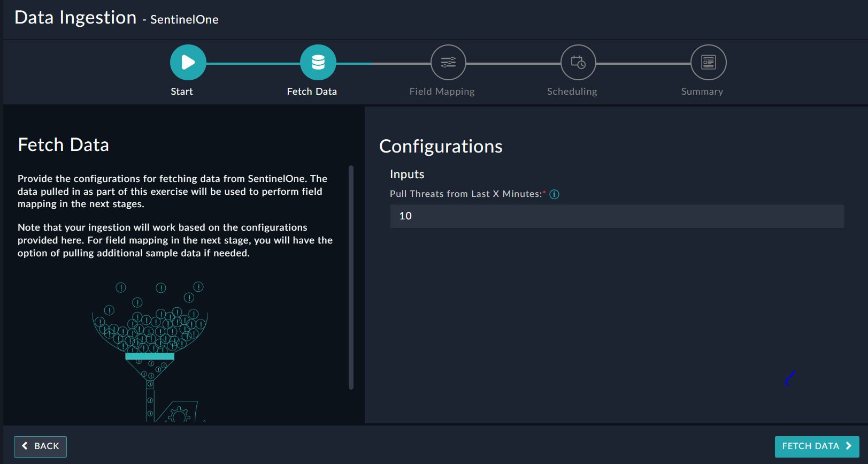
Task: Select the Start step label
Action: (x=182, y=92)
